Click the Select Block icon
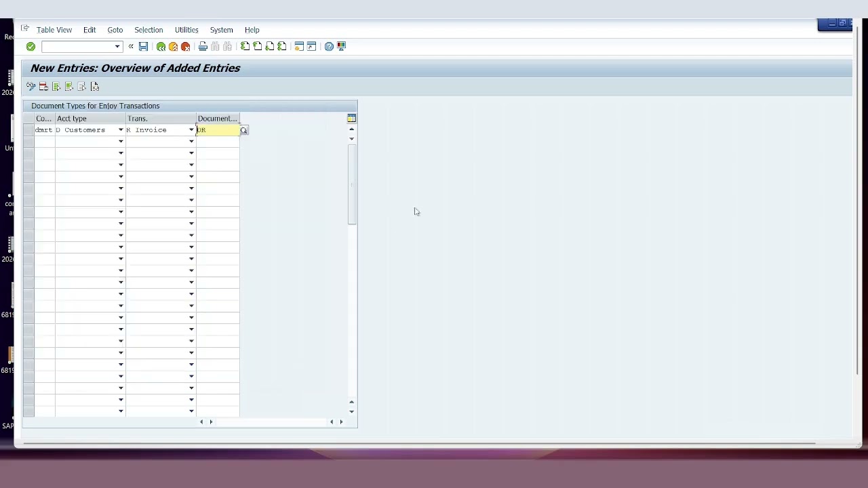The height and width of the screenshot is (488, 868). (x=69, y=87)
